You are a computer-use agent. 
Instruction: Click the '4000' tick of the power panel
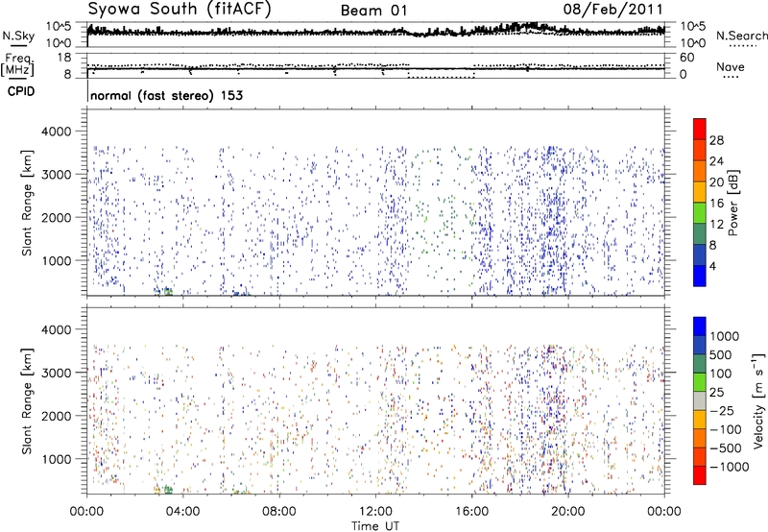(56, 132)
